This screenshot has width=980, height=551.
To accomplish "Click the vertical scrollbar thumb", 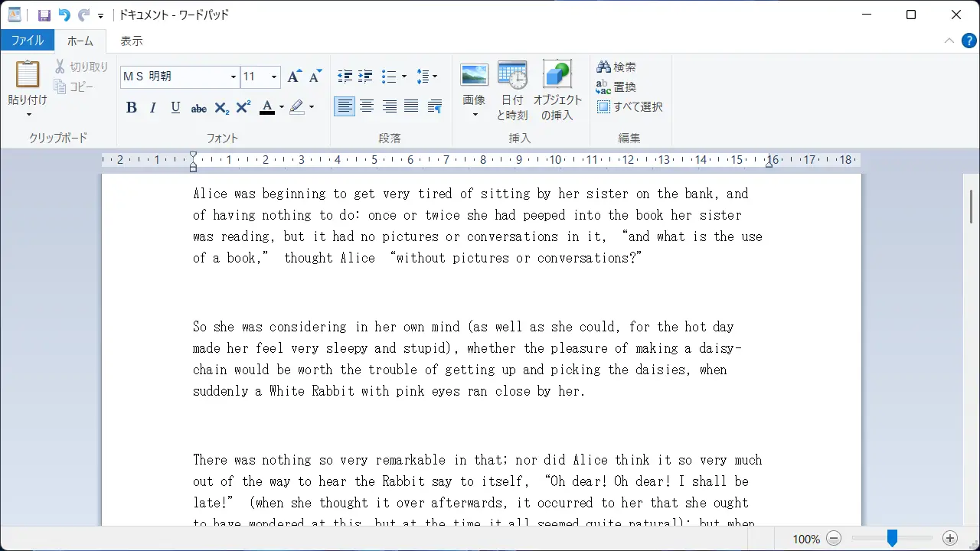I will click(x=972, y=206).
